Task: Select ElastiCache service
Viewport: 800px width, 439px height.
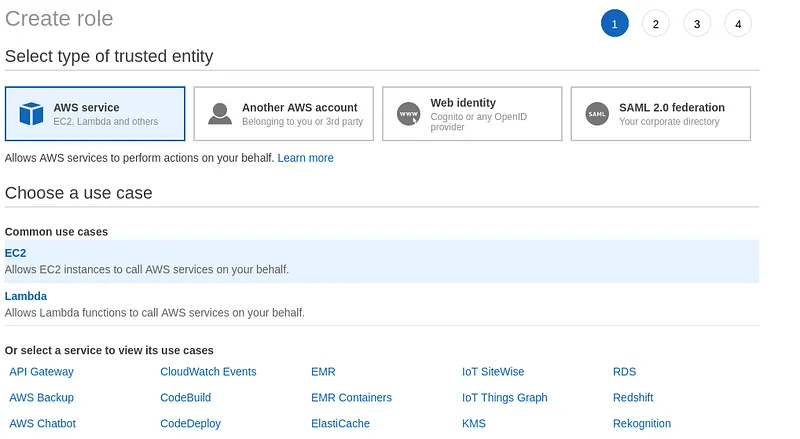Action: [340, 424]
